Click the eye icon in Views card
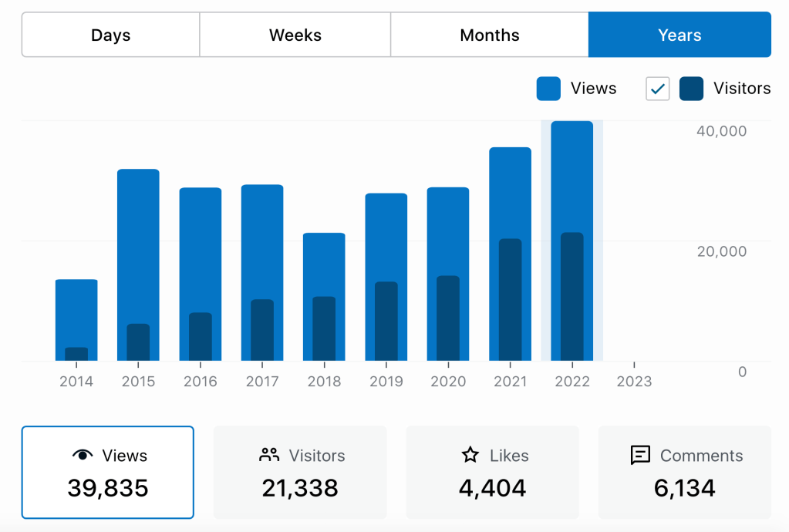The width and height of the screenshot is (789, 532). (x=82, y=456)
